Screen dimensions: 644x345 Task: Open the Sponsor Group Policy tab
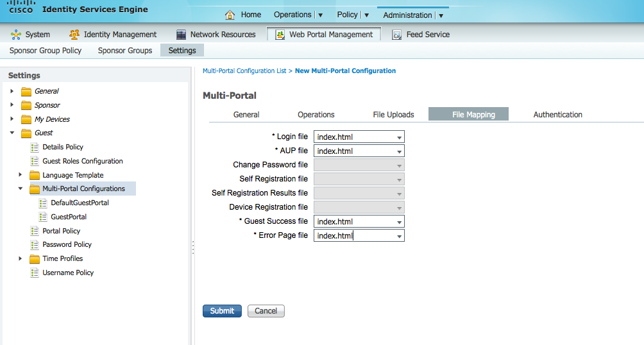(46, 51)
